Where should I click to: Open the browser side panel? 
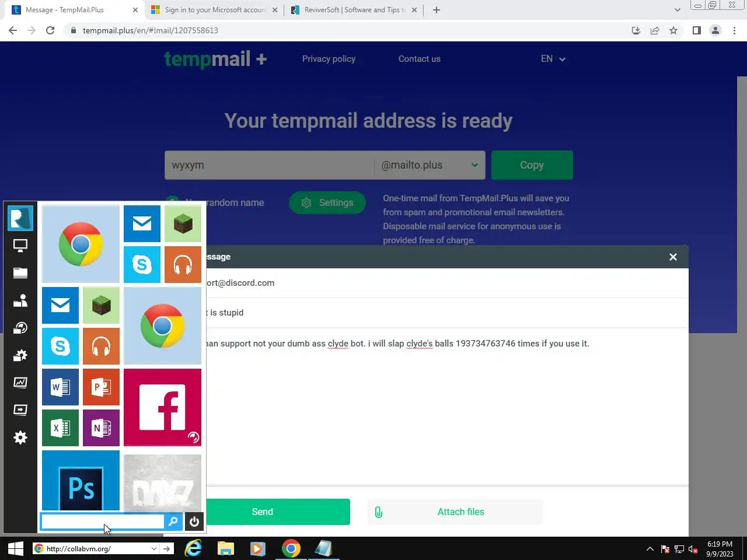coord(696,30)
